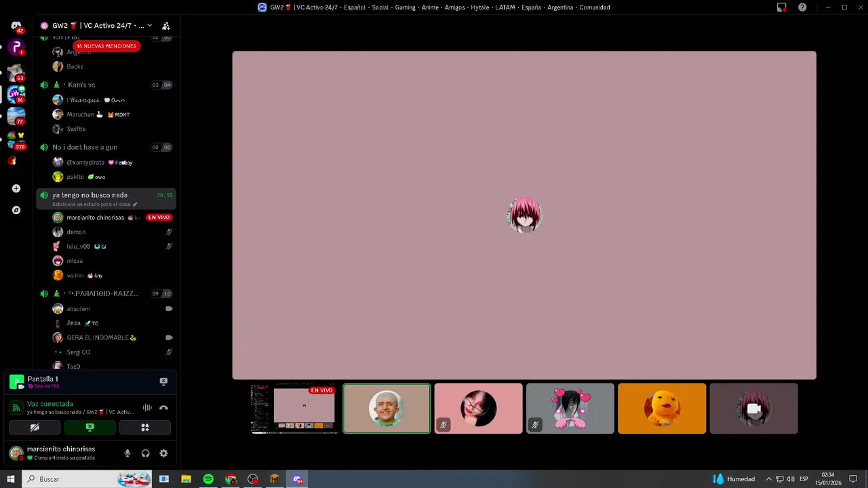Select bald man participant tile
The height and width of the screenshot is (488, 868).
pos(387,409)
